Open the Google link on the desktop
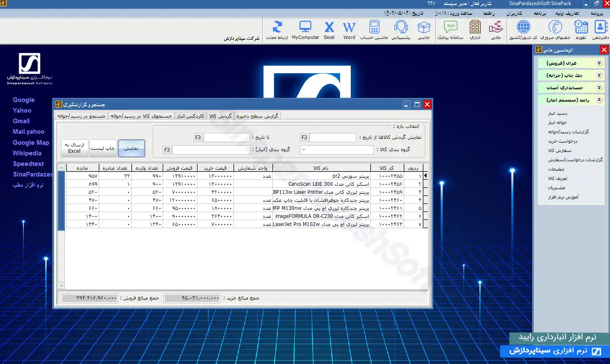 24,100
